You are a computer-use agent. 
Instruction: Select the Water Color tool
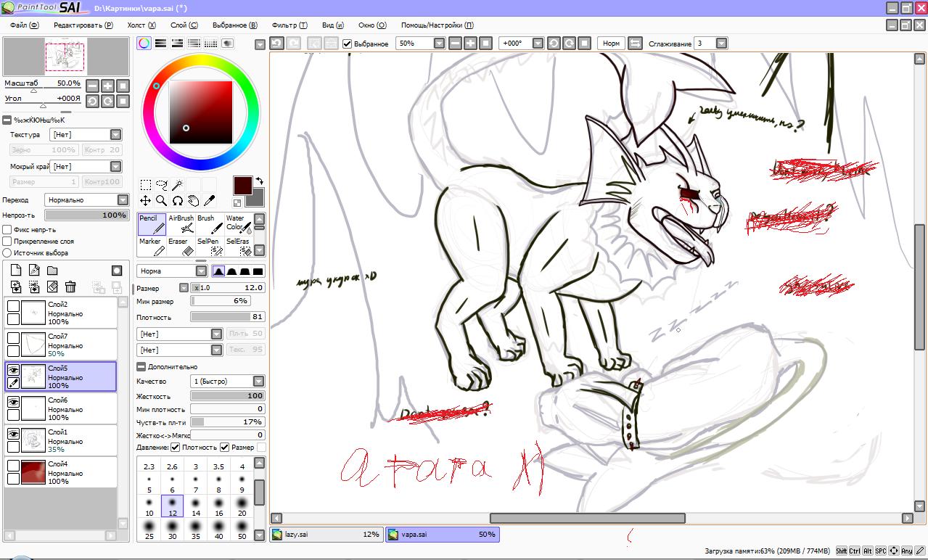coord(238,224)
